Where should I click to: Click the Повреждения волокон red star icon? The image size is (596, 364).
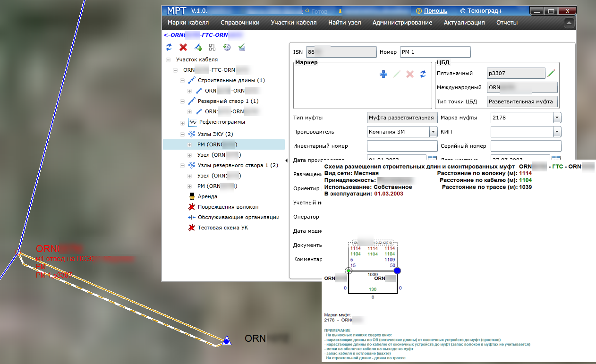[x=192, y=207]
